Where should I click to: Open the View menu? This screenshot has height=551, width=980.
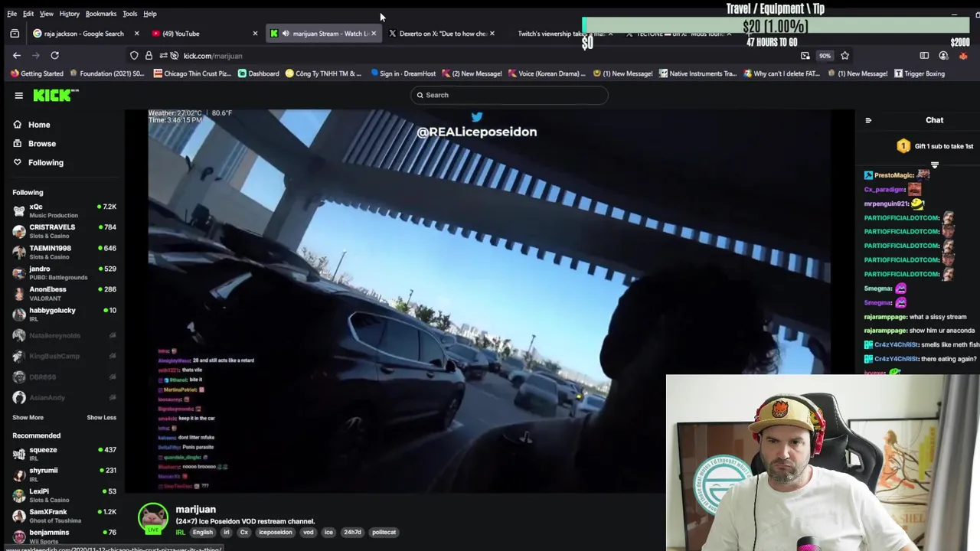coord(47,14)
